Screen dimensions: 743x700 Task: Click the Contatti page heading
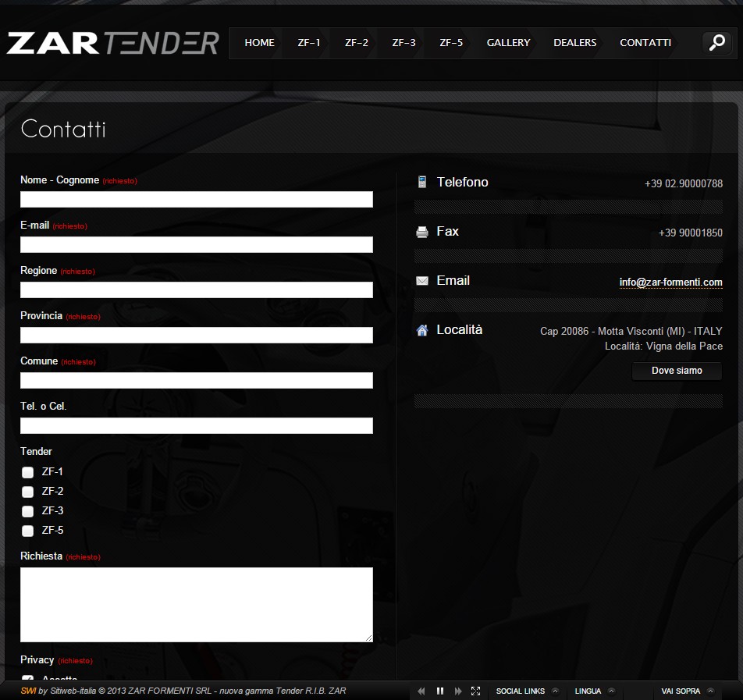coord(63,129)
